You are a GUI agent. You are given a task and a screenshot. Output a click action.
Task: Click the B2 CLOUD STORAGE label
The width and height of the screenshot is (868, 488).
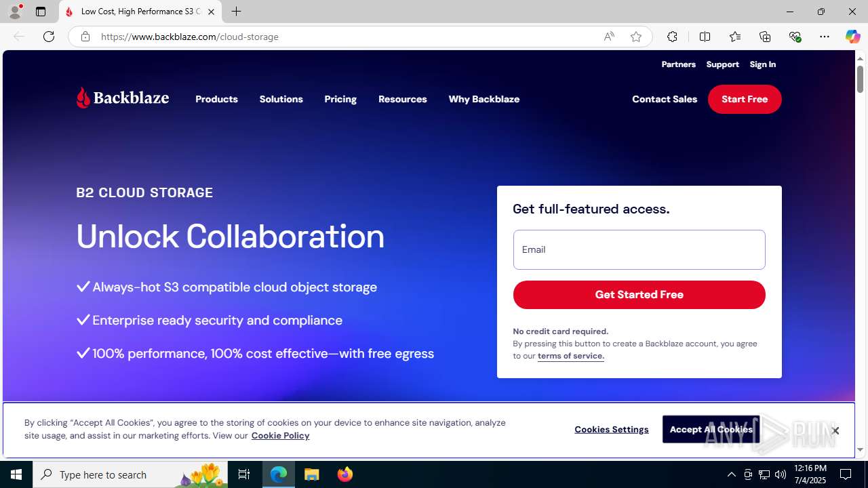click(x=144, y=192)
